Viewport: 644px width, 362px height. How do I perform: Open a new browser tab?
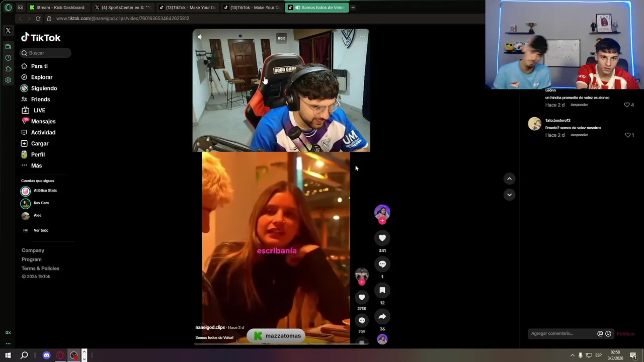coord(353,8)
